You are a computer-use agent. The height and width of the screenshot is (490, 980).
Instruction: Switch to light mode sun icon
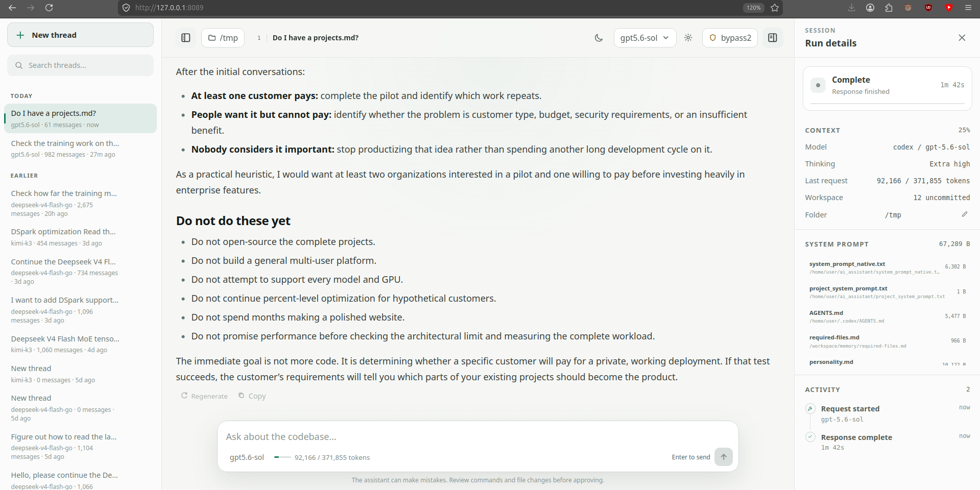[x=688, y=38]
